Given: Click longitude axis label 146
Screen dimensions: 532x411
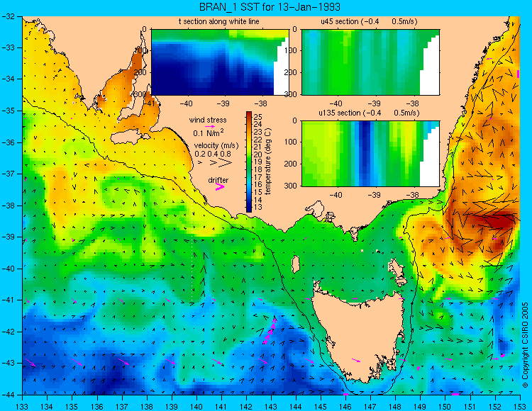Looking at the screenshot, I should pyautogui.click(x=345, y=406).
